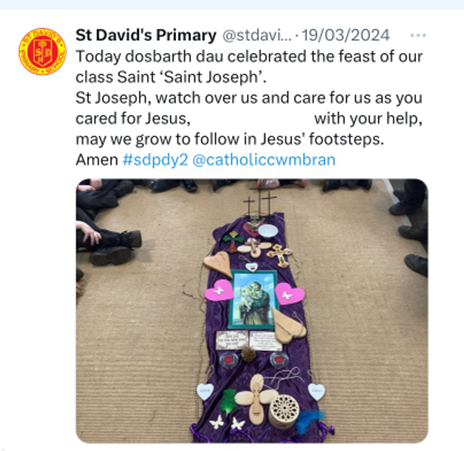Click the left pink heart in the photo

click(x=219, y=290)
